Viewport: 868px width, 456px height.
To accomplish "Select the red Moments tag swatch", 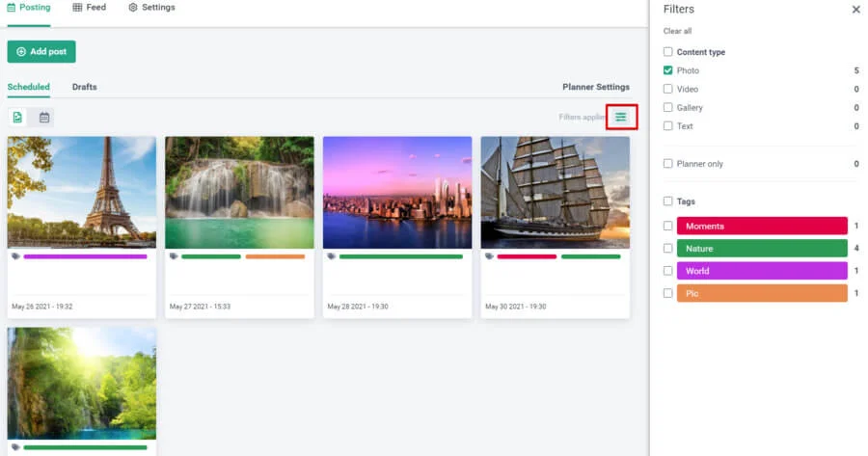I will point(761,226).
